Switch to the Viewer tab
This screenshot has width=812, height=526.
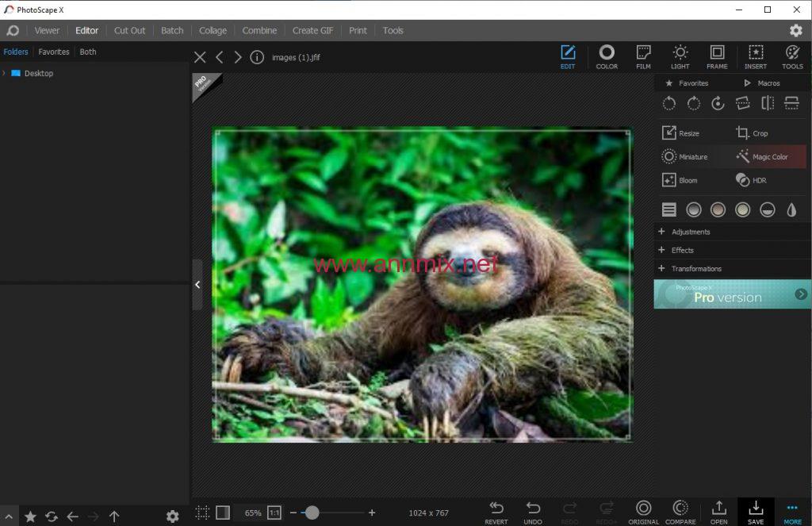(47, 31)
